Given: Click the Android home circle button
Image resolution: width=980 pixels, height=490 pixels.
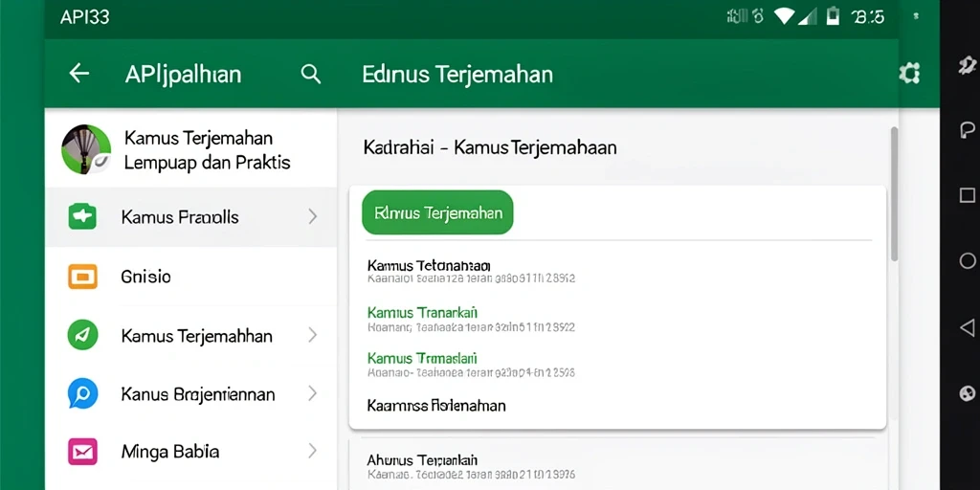Looking at the screenshot, I should click(x=968, y=260).
